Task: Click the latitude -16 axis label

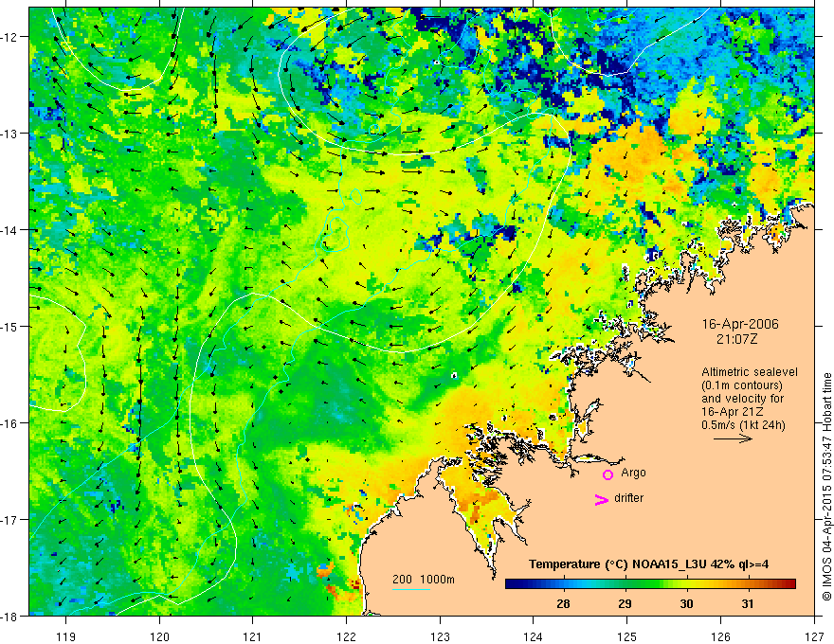Action: click(x=9, y=423)
